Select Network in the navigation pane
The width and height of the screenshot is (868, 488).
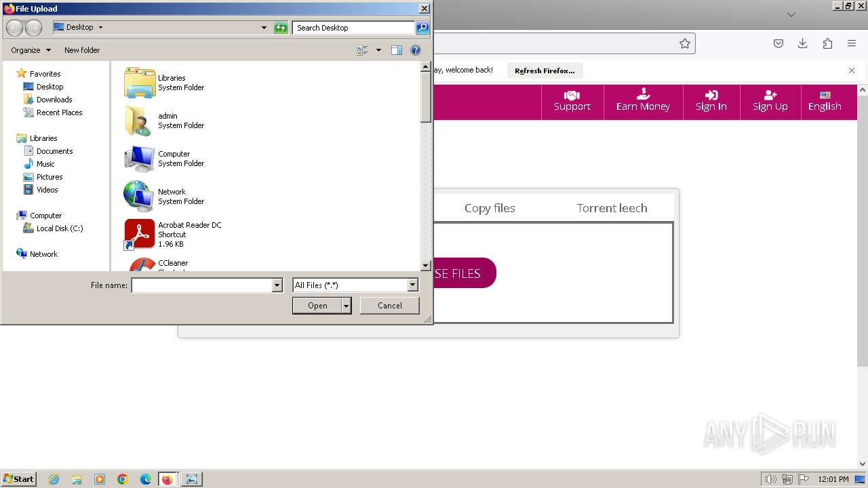(x=43, y=254)
